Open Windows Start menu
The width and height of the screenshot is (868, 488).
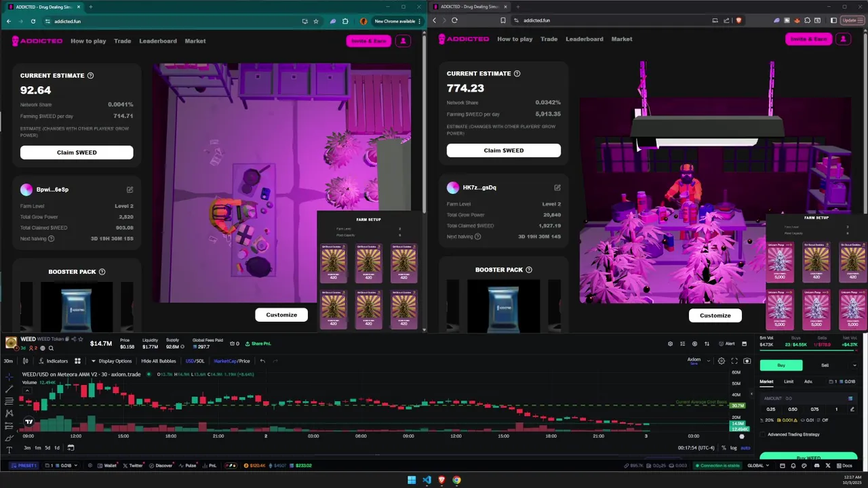412,480
